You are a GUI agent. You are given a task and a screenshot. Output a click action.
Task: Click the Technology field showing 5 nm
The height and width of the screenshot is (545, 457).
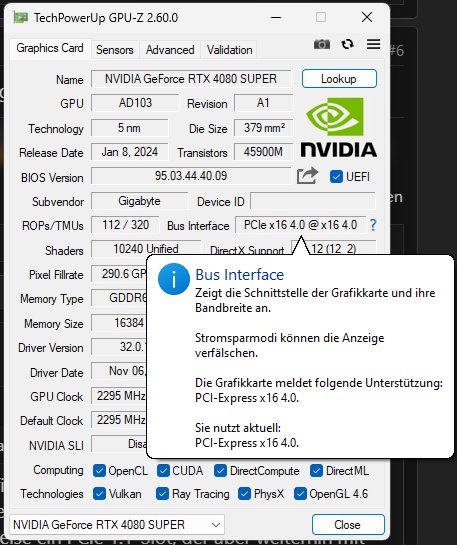coord(130,128)
